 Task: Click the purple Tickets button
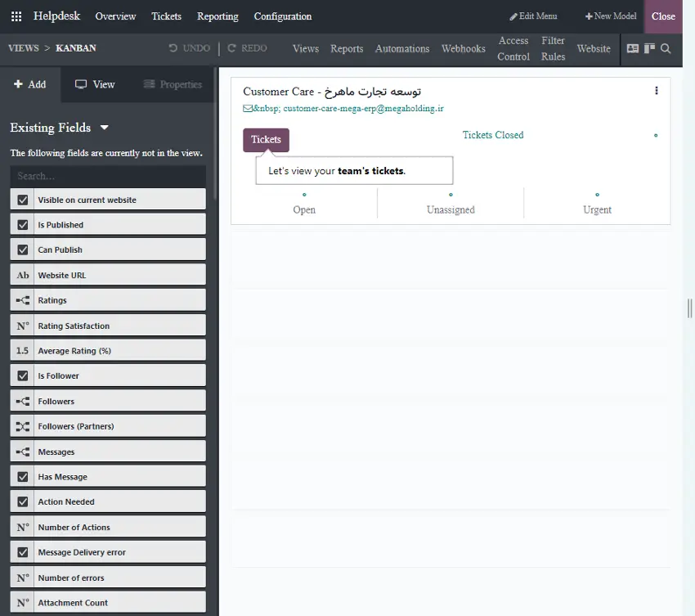click(x=266, y=140)
